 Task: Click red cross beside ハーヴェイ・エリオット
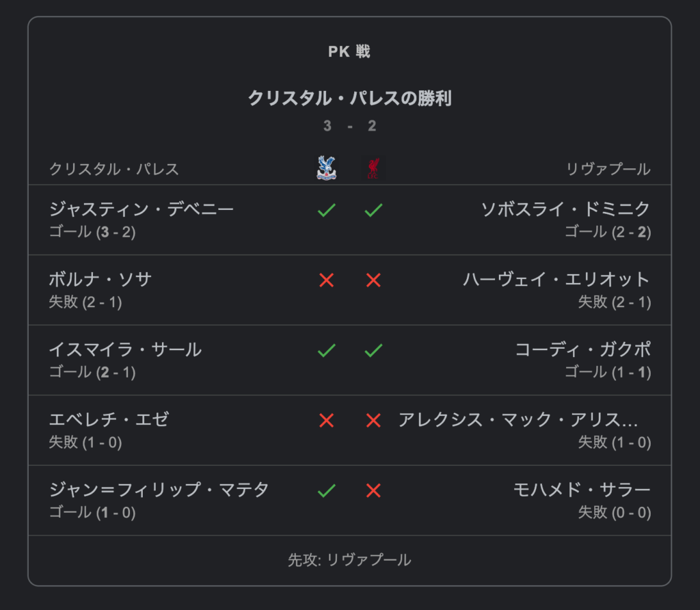pos(373,280)
